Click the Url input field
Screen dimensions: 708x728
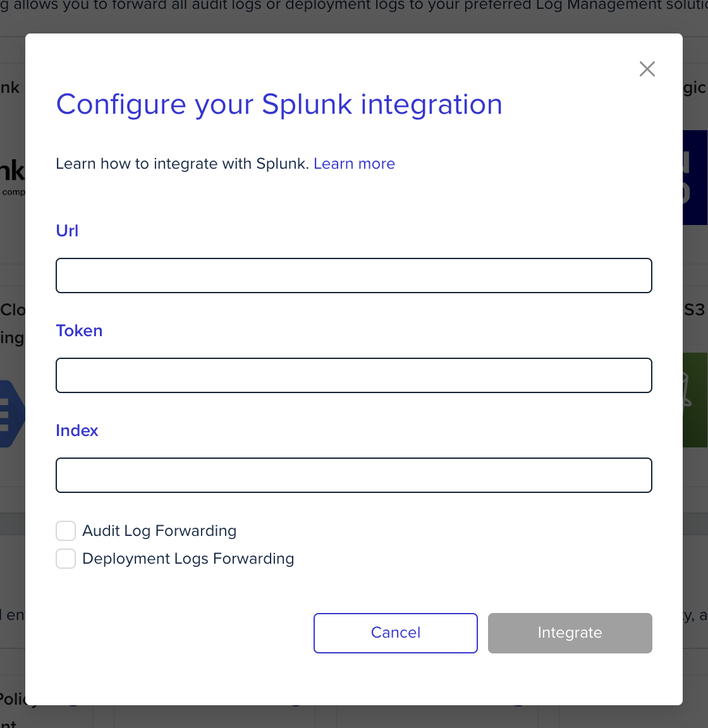pyautogui.click(x=354, y=276)
